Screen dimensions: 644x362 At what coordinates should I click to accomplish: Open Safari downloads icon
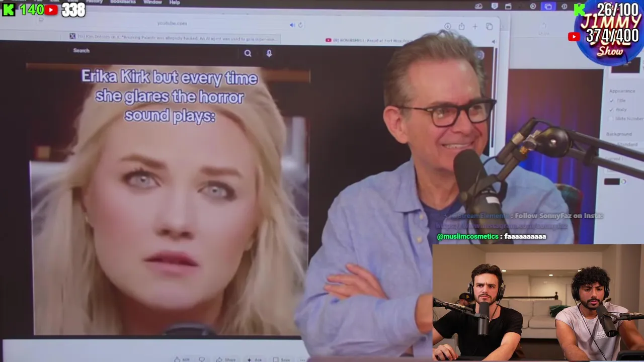click(448, 26)
